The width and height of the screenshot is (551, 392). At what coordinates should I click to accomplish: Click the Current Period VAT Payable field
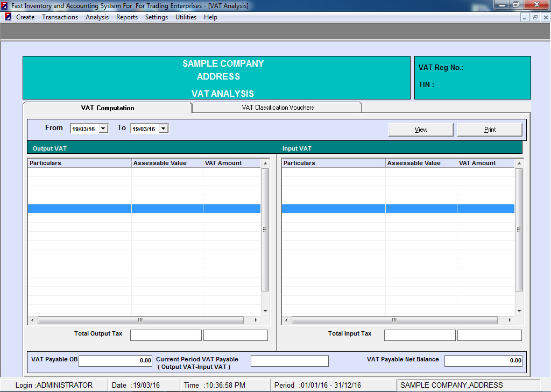[x=289, y=361]
